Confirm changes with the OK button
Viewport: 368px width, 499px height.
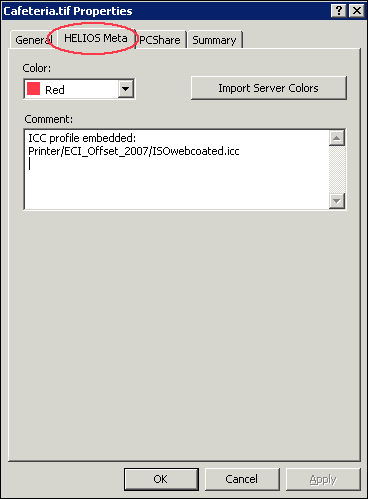point(161,479)
